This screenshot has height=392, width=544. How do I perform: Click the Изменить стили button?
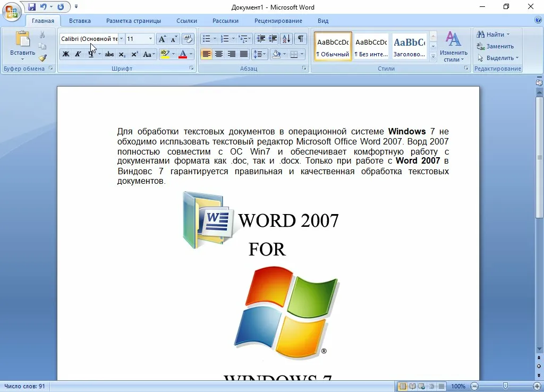click(x=453, y=47)
